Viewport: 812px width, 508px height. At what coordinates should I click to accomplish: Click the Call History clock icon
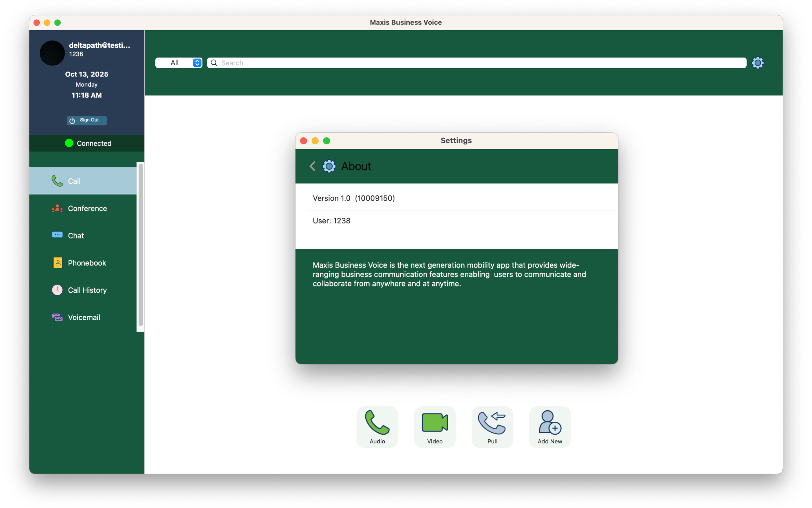pos(57,290)
